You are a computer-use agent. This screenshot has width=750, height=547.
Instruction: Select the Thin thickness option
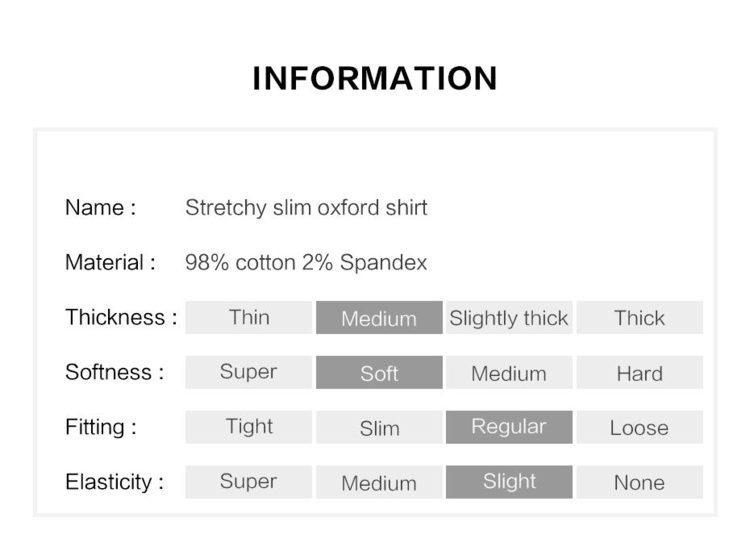249,317
